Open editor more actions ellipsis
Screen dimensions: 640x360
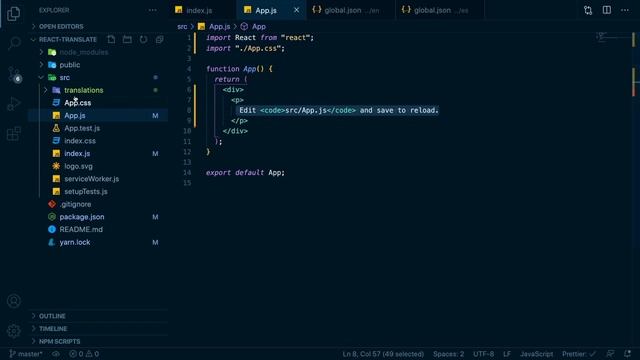[x=625, y=10]
